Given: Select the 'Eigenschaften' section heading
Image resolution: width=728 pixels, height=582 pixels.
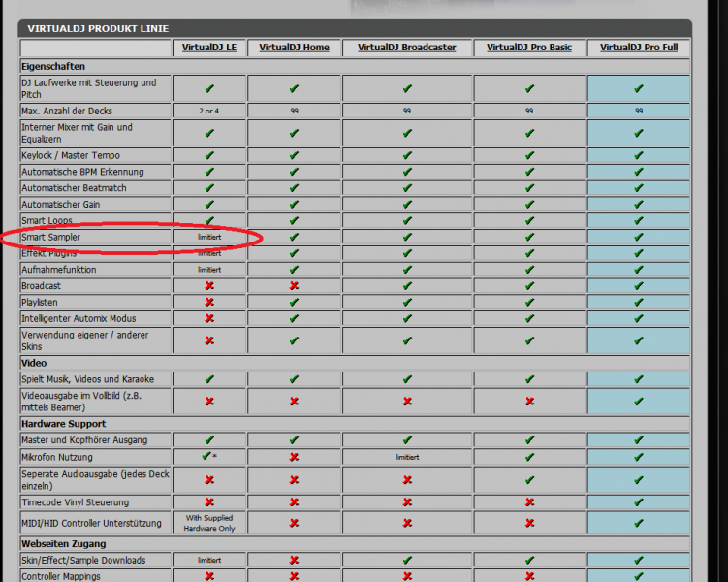Looking at the screenshot, I should (53, 66).
